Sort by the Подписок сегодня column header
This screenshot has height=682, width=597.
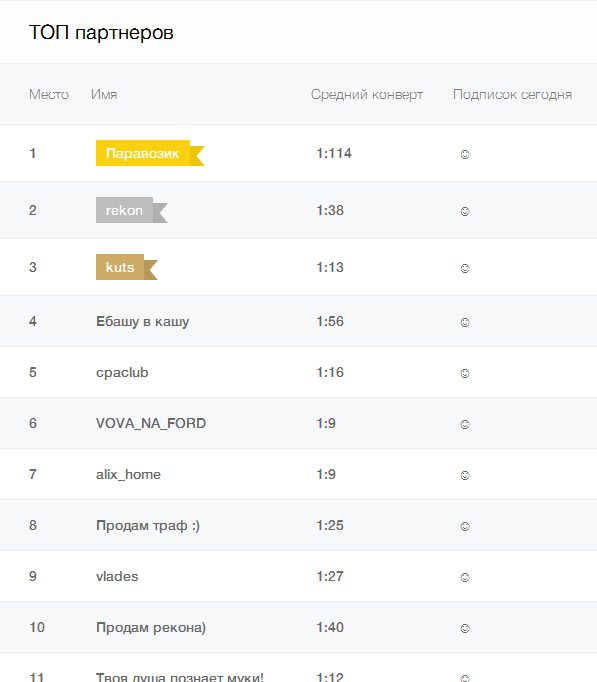coord(513,94)
